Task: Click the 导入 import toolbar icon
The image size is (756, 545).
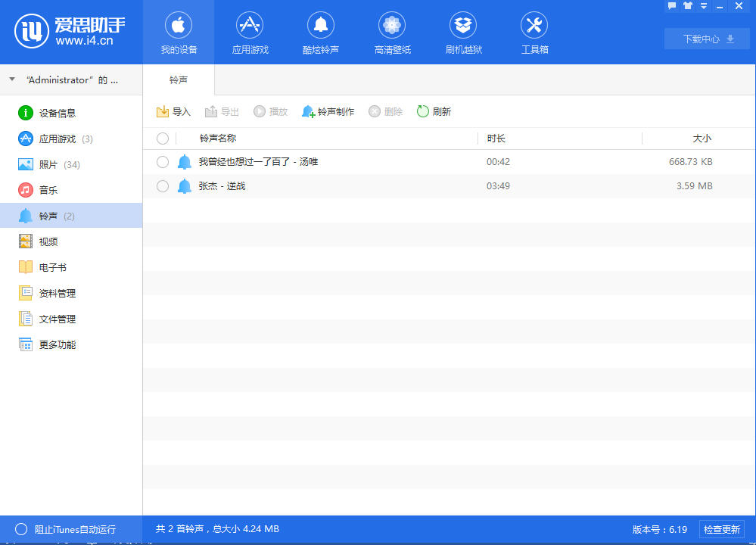Action: tap(163, 112)
